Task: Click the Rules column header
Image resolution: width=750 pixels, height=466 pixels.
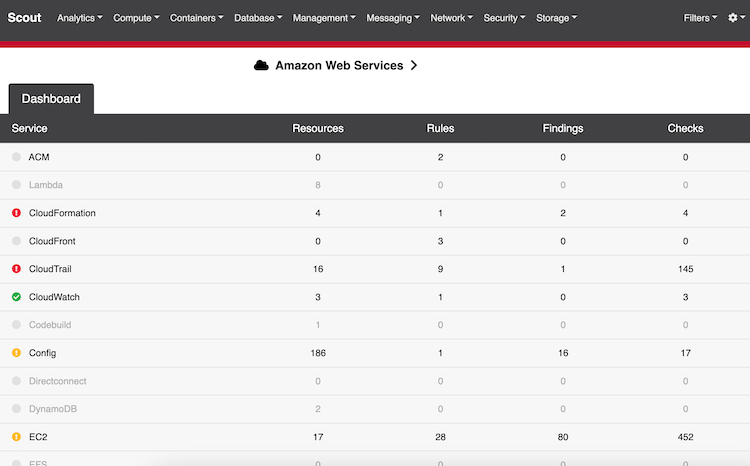Action: coord(441,128)
